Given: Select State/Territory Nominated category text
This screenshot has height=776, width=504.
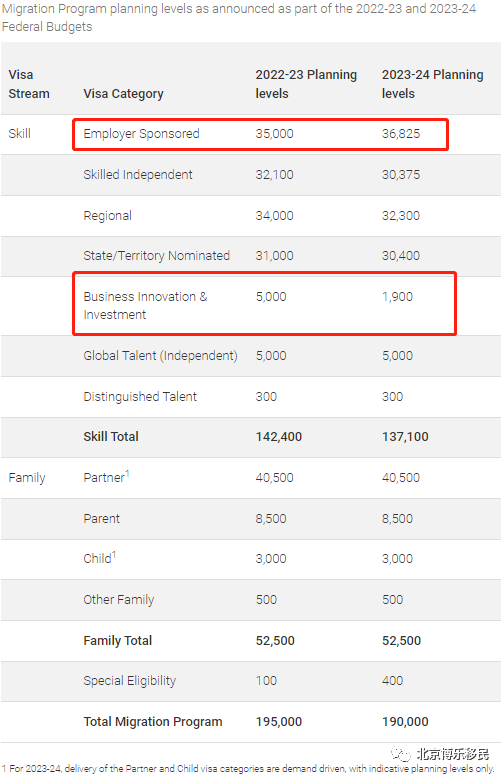Looking at the screenshot, I should [156, 256].
